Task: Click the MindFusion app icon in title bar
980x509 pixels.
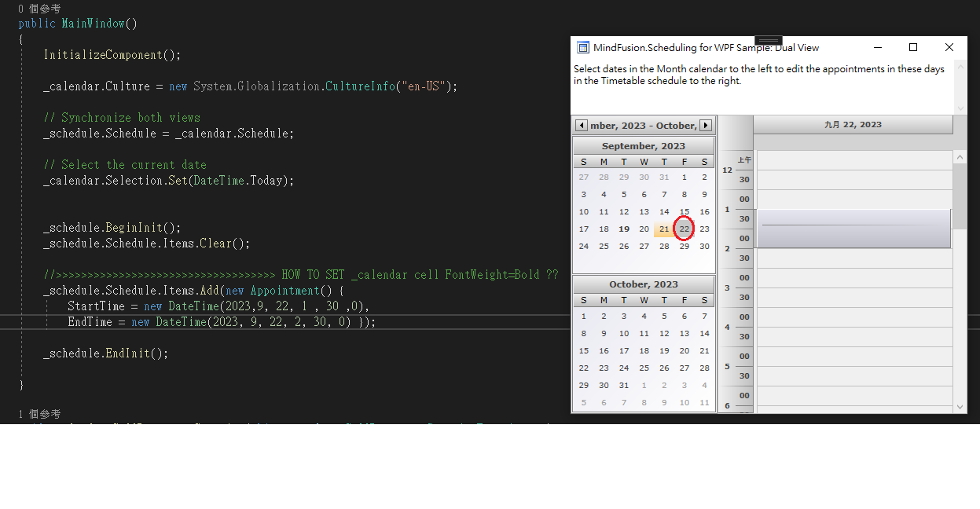Action: (x=583, y=48)
